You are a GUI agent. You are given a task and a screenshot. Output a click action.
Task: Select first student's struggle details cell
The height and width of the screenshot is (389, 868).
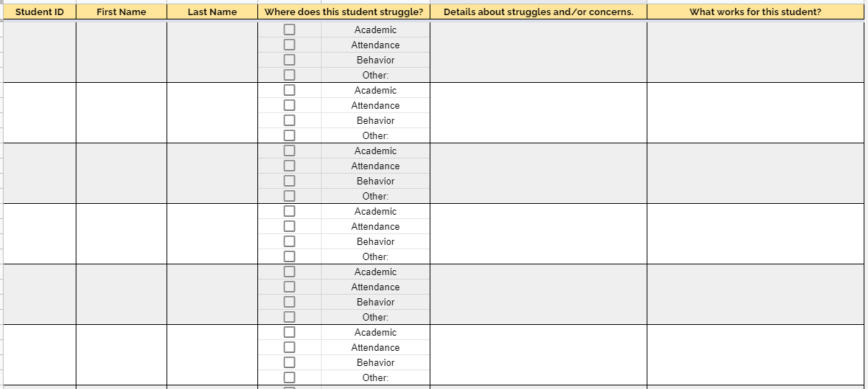click(x=539, y=52)
